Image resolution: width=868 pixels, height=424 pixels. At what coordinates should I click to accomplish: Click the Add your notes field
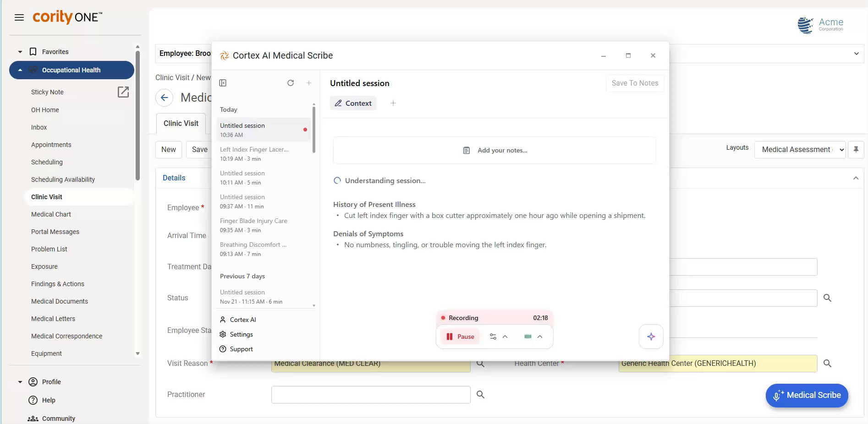pos(494,150)
